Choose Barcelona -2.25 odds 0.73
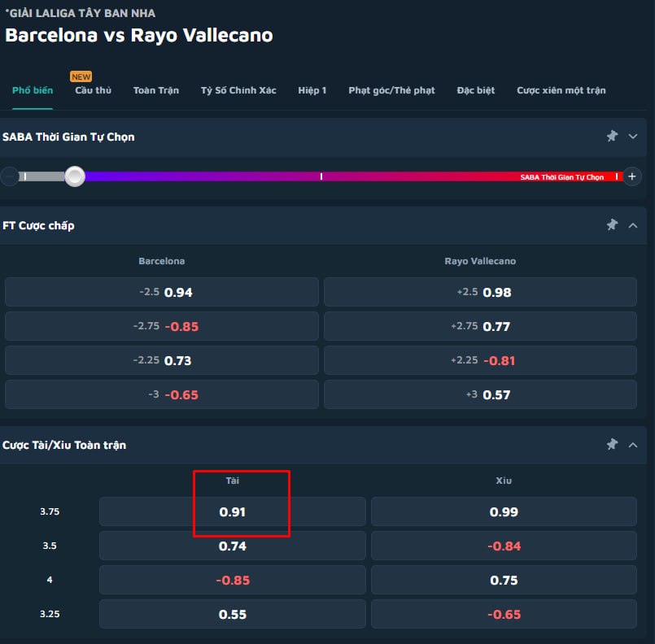 (x=162, y=360)
